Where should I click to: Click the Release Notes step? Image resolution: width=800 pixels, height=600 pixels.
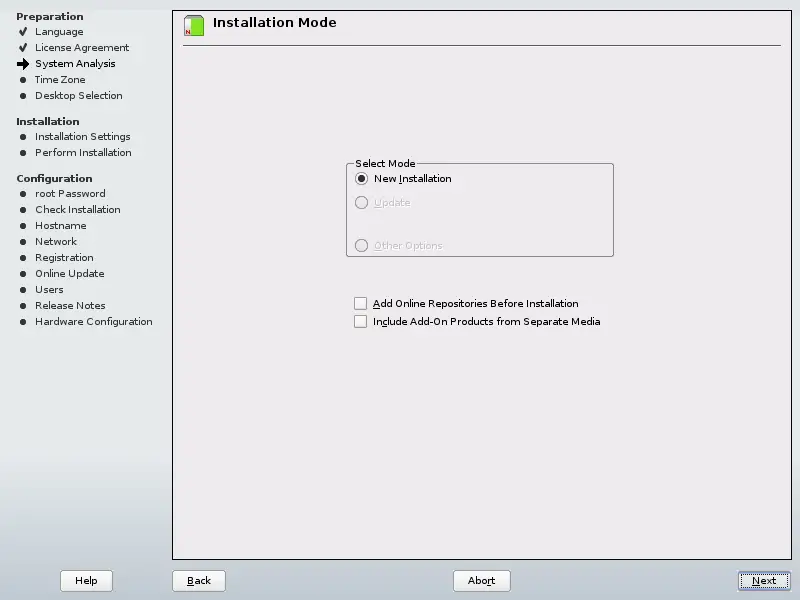point(70,306)
